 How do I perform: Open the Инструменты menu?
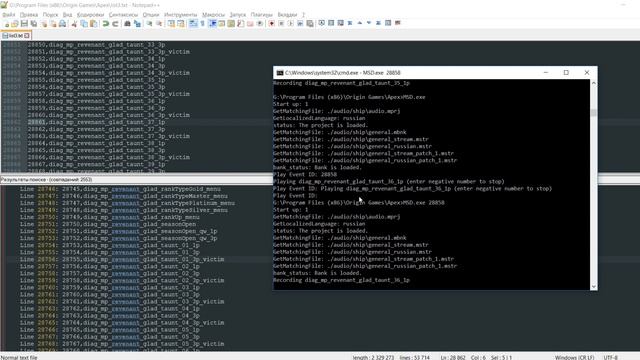[180, 15]
